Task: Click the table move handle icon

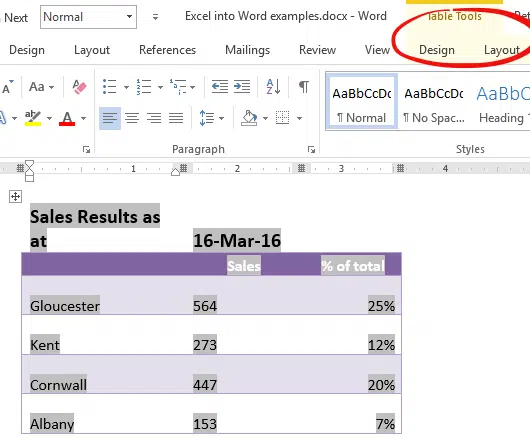Action: click(15, 196)
